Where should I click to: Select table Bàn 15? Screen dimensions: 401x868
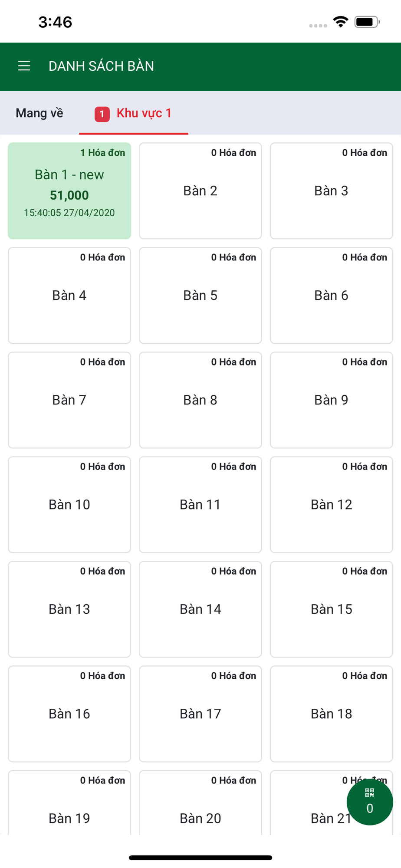(x=332, y=609)
